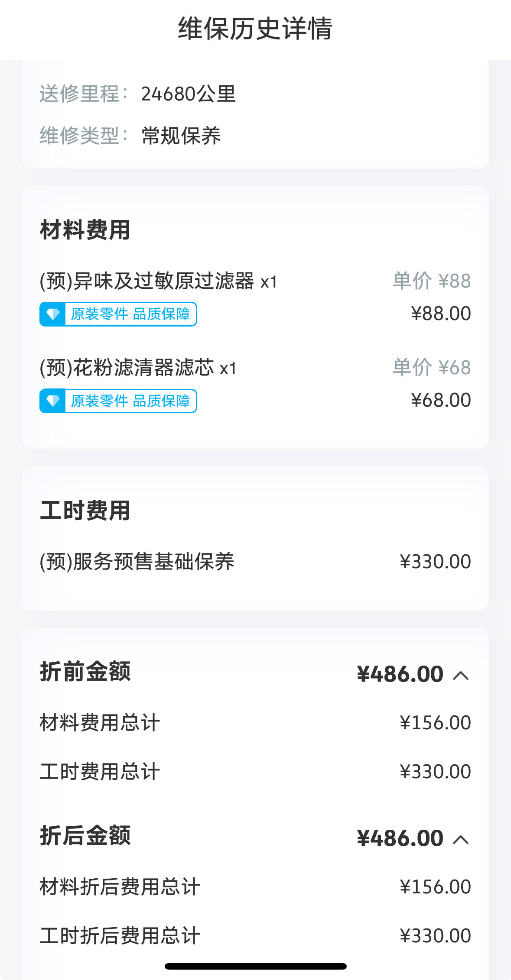Open the (预)花粉滤清器滤芯 x1 item name
The height and width of the screenshot is (980, 511).
click(138, 368)
